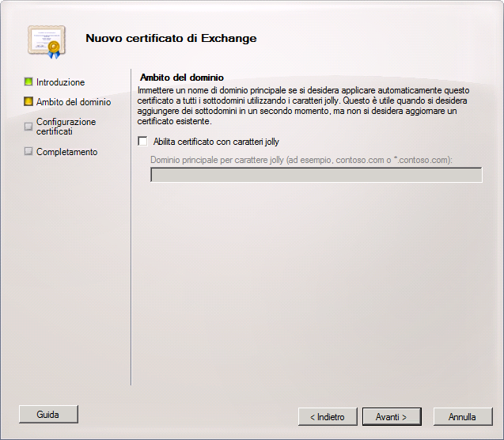Cancel the wizard with Annulla

pyautogui.click(x=463, y=417)
